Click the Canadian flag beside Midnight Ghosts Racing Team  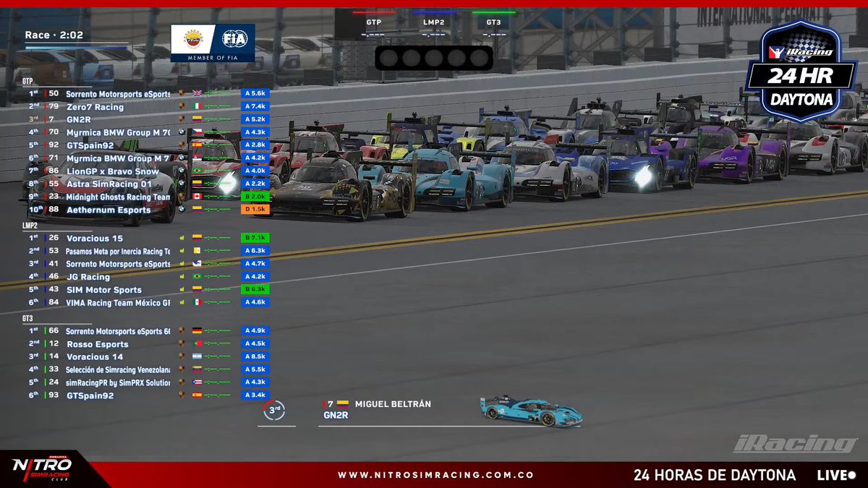(x=197, y=197)
